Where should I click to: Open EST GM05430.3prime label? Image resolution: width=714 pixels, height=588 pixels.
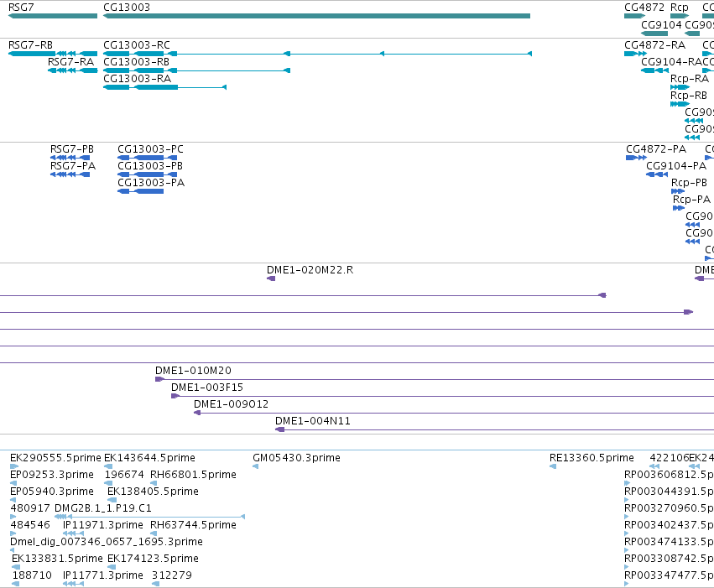tap(296, 458)
